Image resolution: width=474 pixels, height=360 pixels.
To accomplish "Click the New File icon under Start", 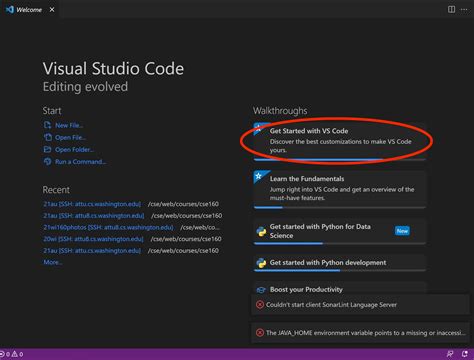I will click(47, 125).
